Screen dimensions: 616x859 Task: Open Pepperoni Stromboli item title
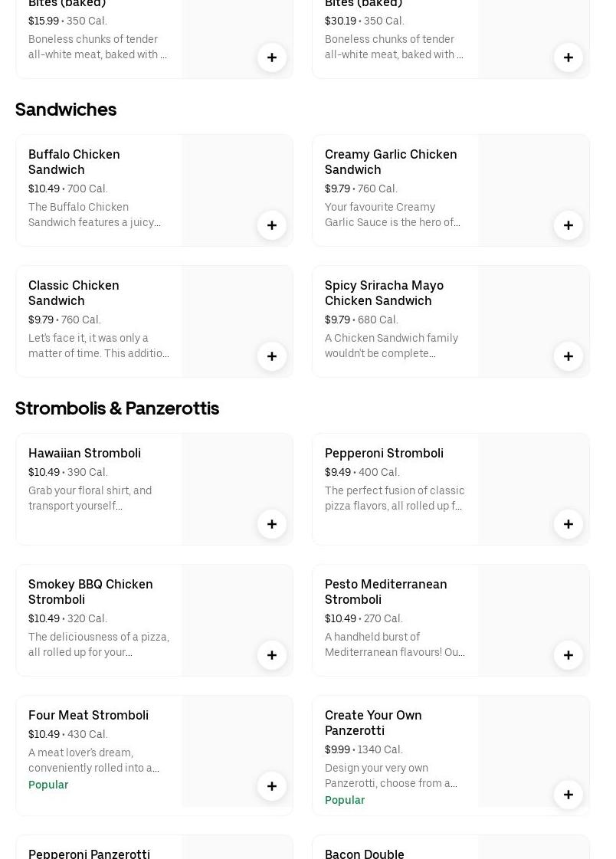tap(384, 453)
